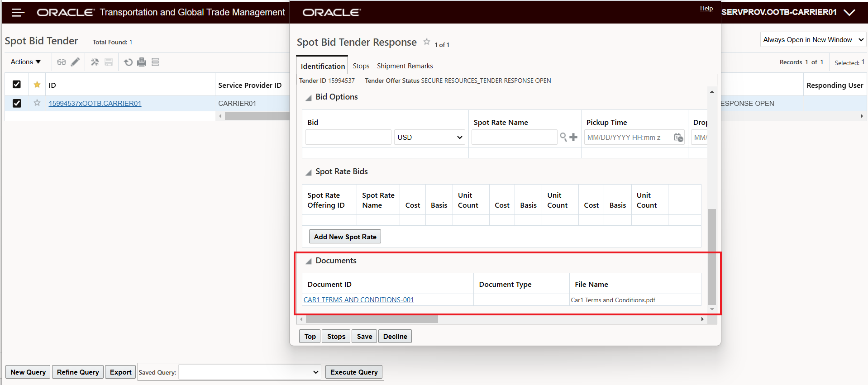868x385 pixels.
Task: Click the dialog scroll-up arrow
Action: (712, 92)
